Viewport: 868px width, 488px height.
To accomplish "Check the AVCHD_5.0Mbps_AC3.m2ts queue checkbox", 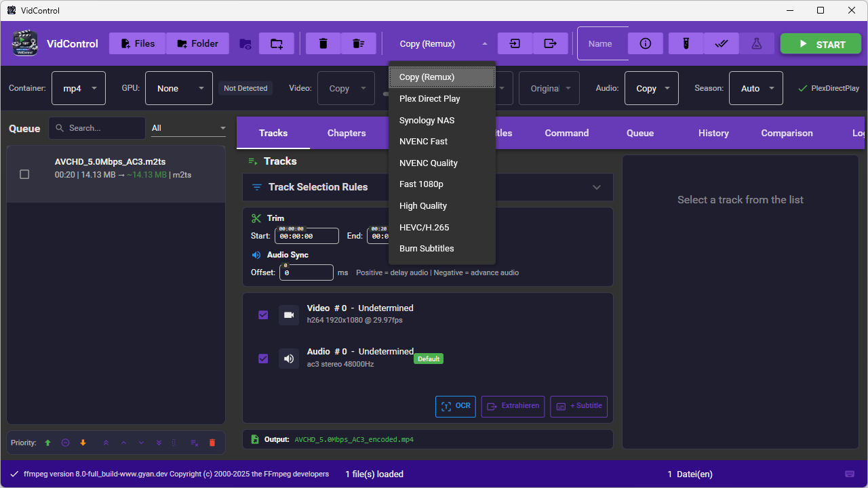I will [24, 174].
